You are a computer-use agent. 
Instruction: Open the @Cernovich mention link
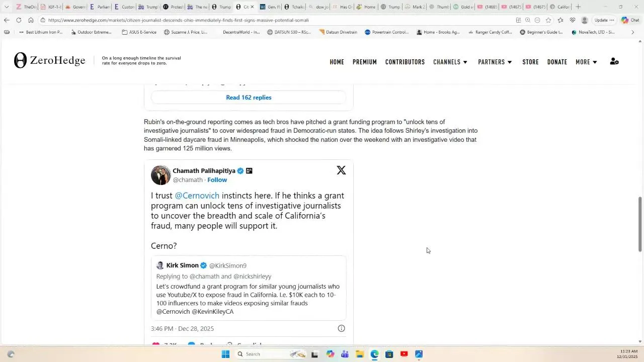[x=197, y=196]
